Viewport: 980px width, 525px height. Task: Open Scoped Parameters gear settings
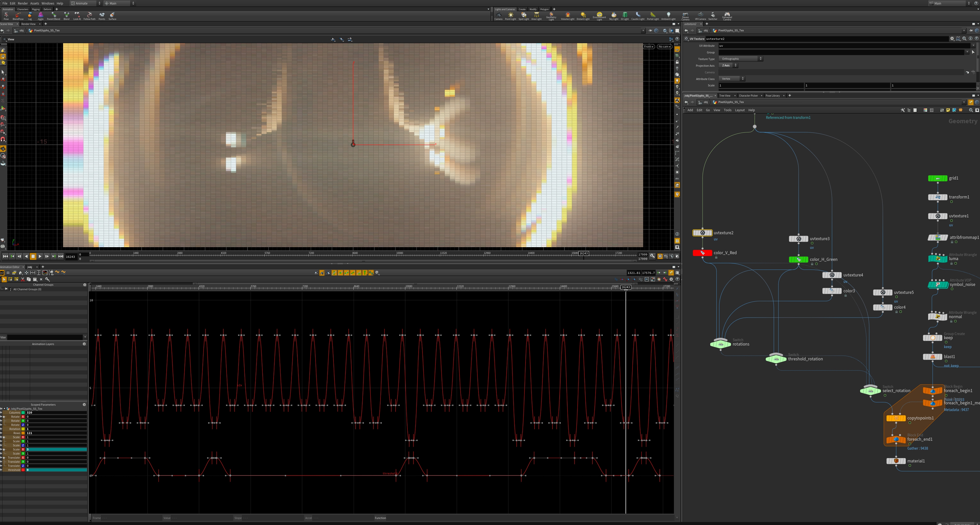[x=84, y=404]
